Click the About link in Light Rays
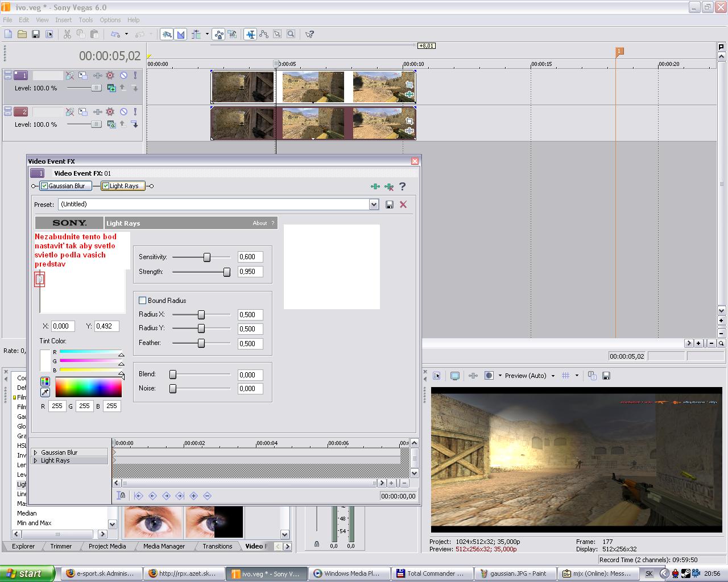Image resolution: width=728 pixels, height=582 pixels. click(260, 223)
